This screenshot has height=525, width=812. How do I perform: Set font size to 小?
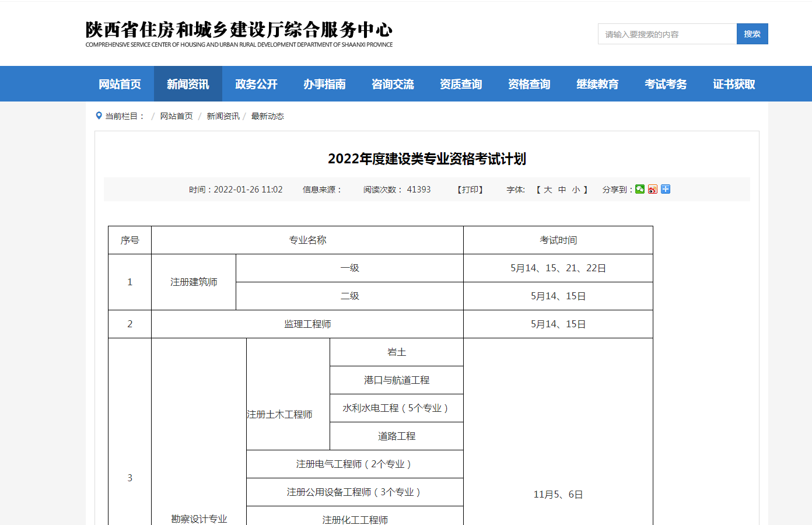pyautogui.click(x=576, y=190)
